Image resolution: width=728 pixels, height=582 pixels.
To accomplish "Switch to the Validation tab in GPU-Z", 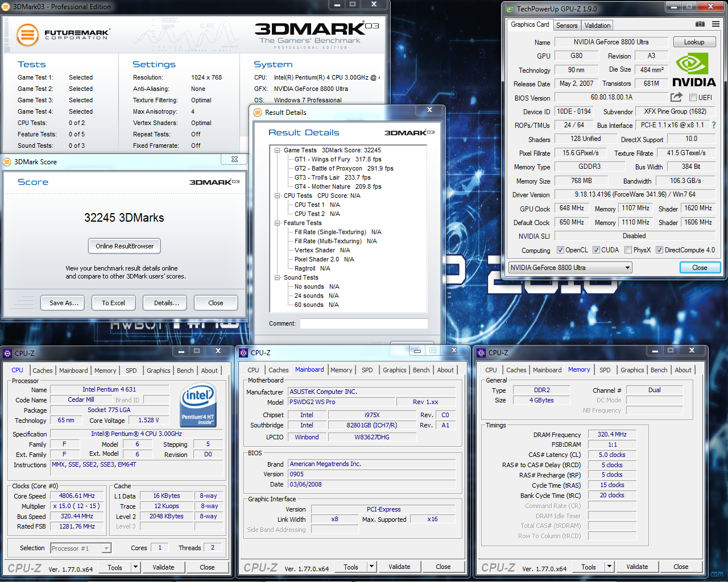I will 597,26.
